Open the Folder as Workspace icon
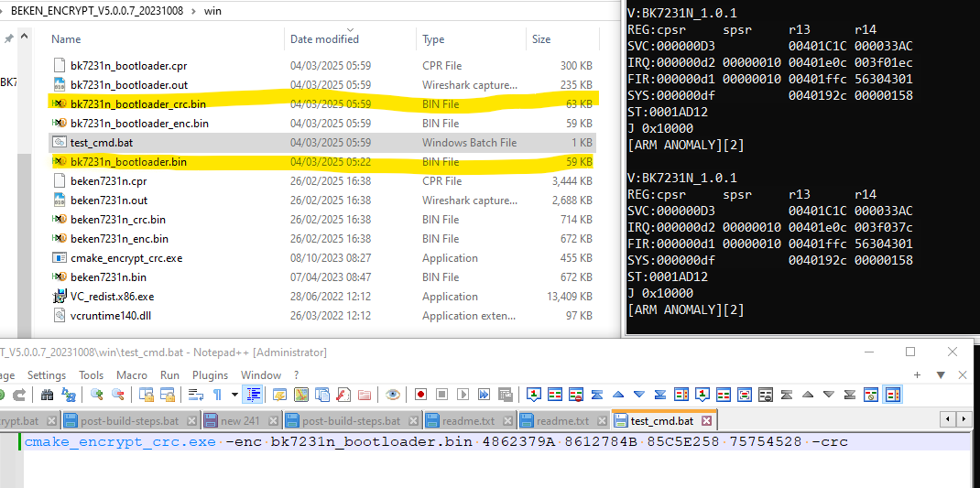 click(364, 395)
